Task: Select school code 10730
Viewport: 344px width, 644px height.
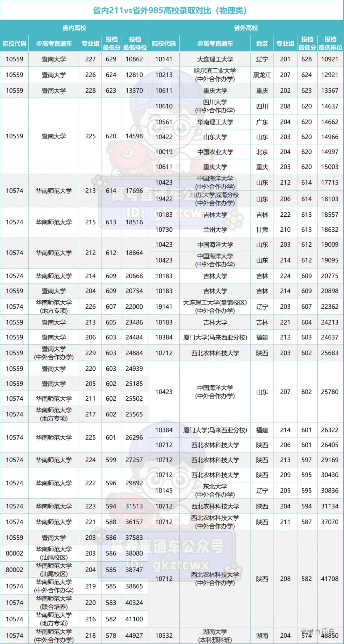Action: coord(164,229)
